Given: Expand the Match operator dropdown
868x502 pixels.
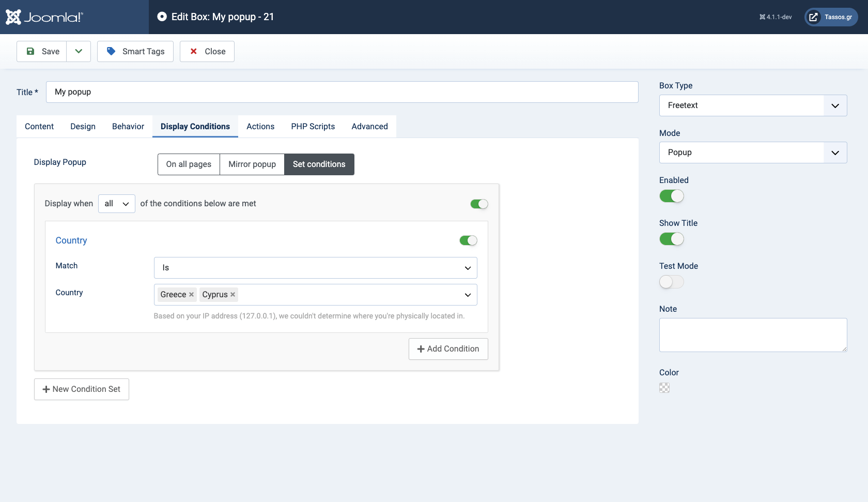Looking at the screenshot, I should (315, 268).
